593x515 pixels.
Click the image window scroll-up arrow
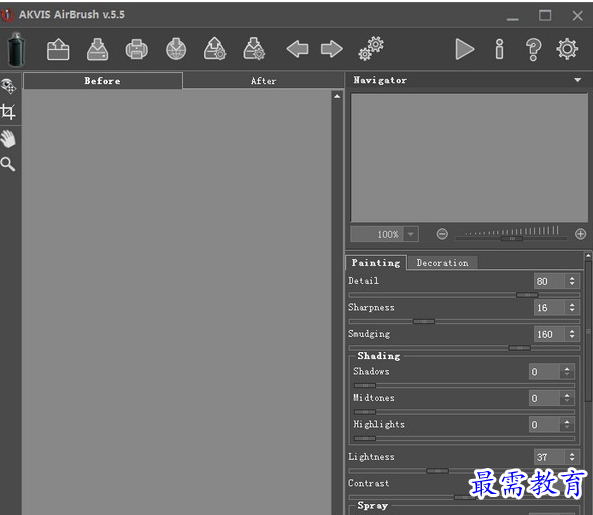click(337, 96)
